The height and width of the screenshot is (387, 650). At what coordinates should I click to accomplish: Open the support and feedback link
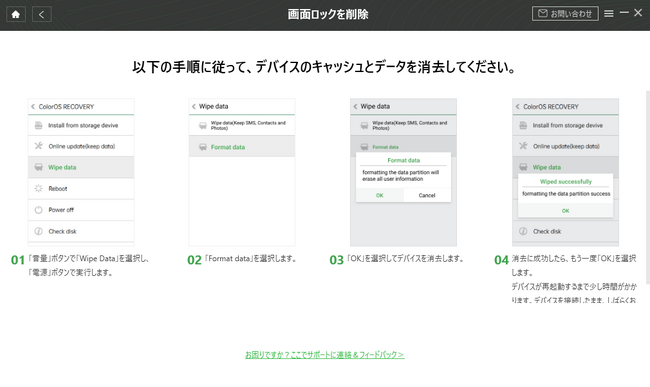[325, 355]
